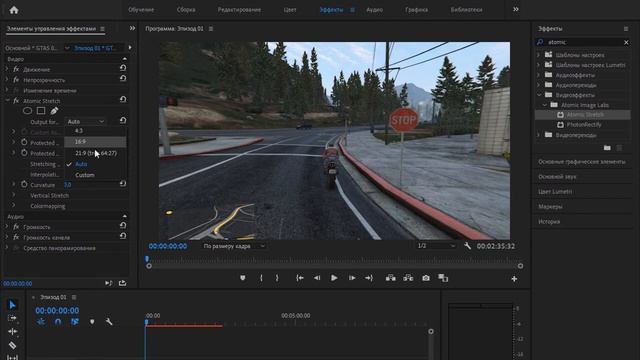Create 4-point rectangle mask

(41, 111)
